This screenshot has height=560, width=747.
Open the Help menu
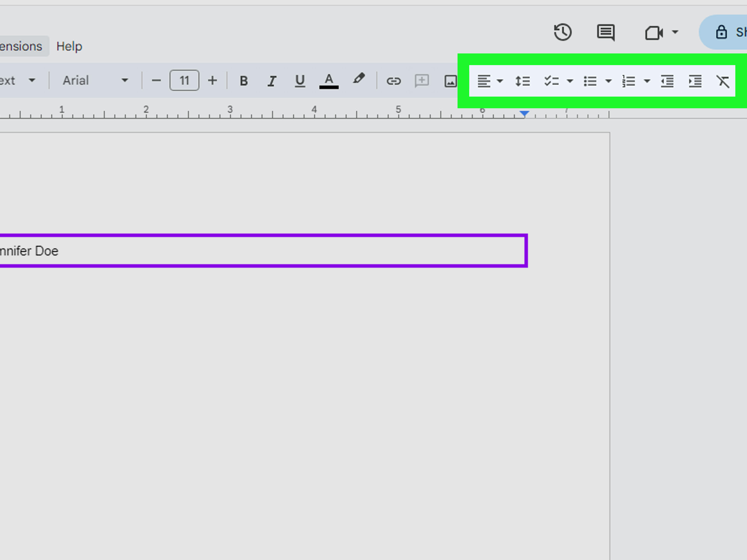pyautogui.click(x=69, y=46)
